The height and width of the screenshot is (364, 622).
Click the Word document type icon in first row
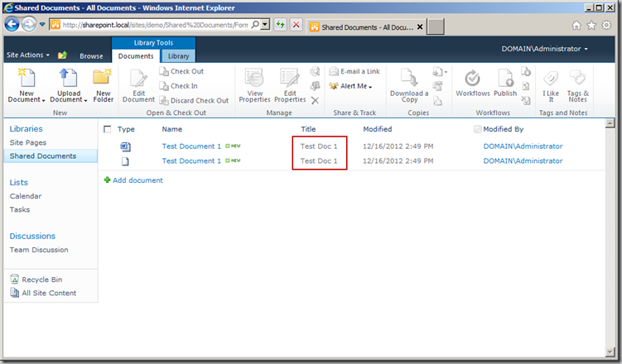coord(125,146)
